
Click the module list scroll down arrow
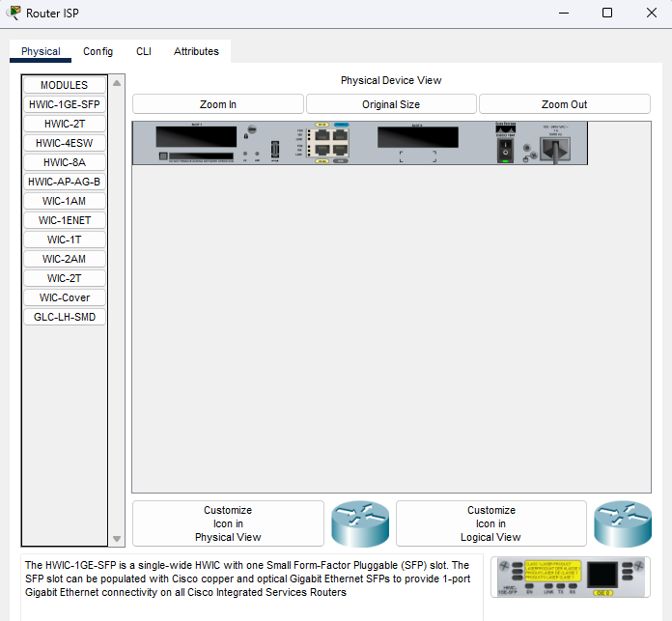click(x=117, y=539)
